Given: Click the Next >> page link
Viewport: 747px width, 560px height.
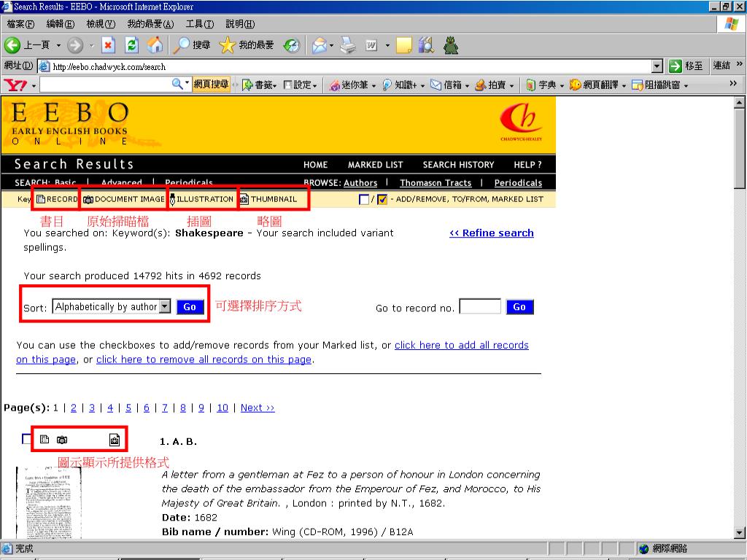Looking at the screenshot, I should [x=258, y=408].
